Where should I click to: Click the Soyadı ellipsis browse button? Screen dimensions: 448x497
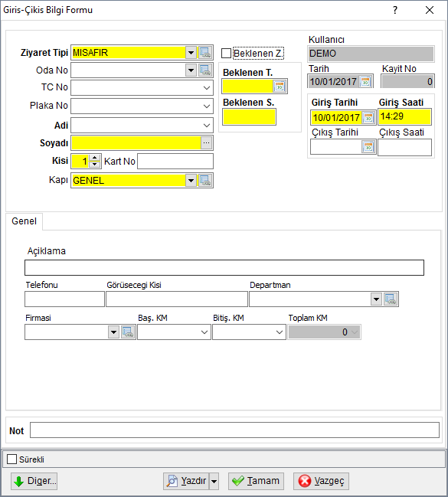pos(207,143)
